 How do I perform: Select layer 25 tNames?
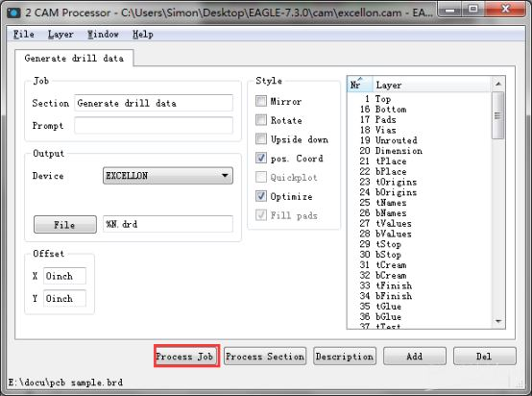coord(420,203)
